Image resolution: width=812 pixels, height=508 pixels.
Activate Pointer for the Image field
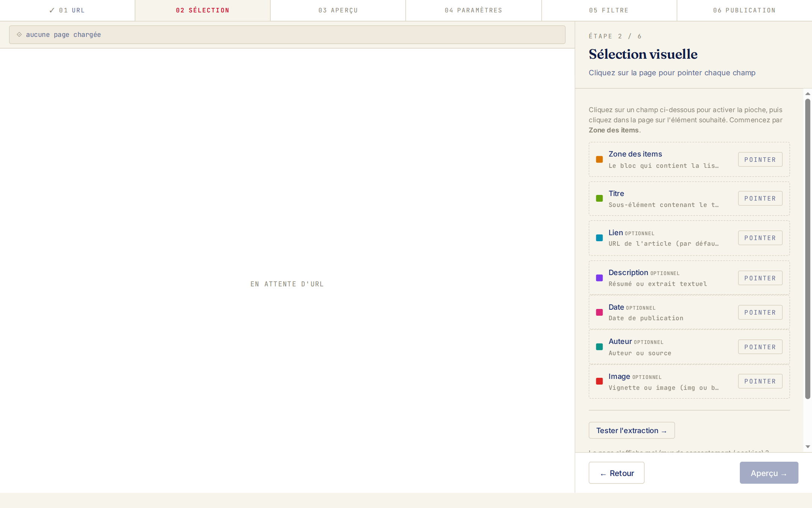(x=760, y=381)
